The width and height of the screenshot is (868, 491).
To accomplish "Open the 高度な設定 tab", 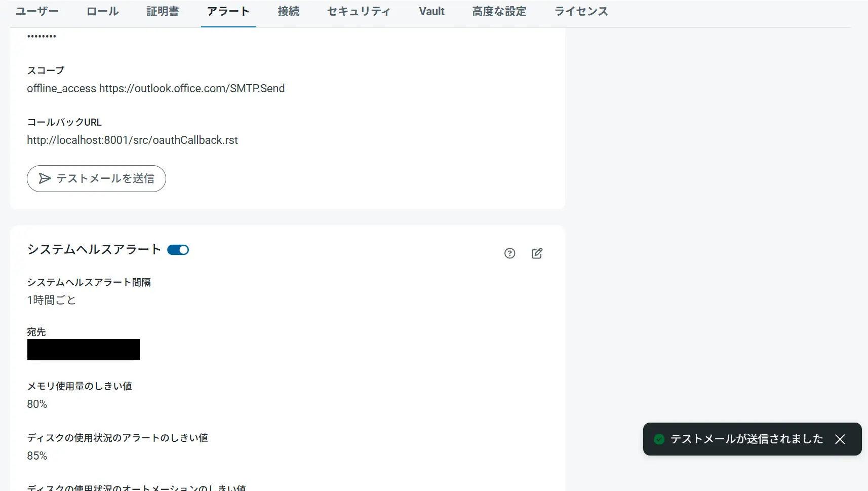I will click(499, 11).
